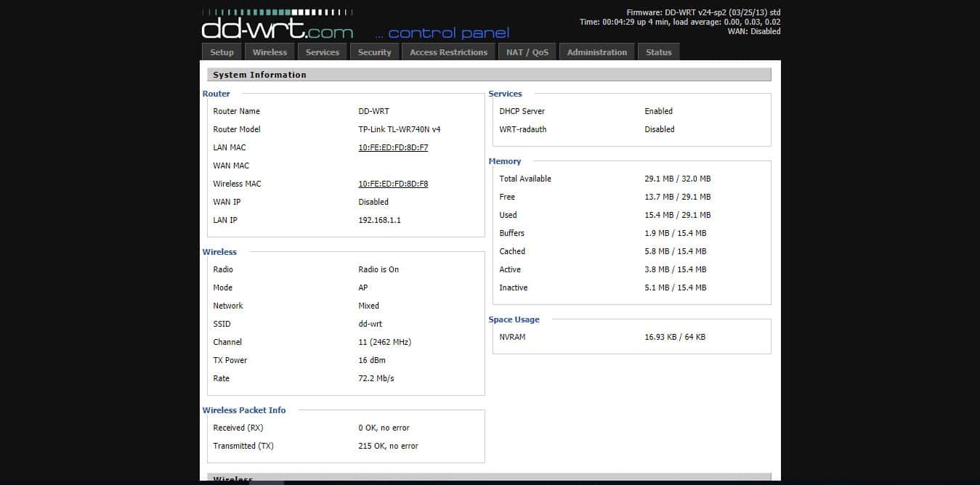The width and height of the screenshot is (980, 485).
Task: Click the Router Model label
Action: (237, 129)
